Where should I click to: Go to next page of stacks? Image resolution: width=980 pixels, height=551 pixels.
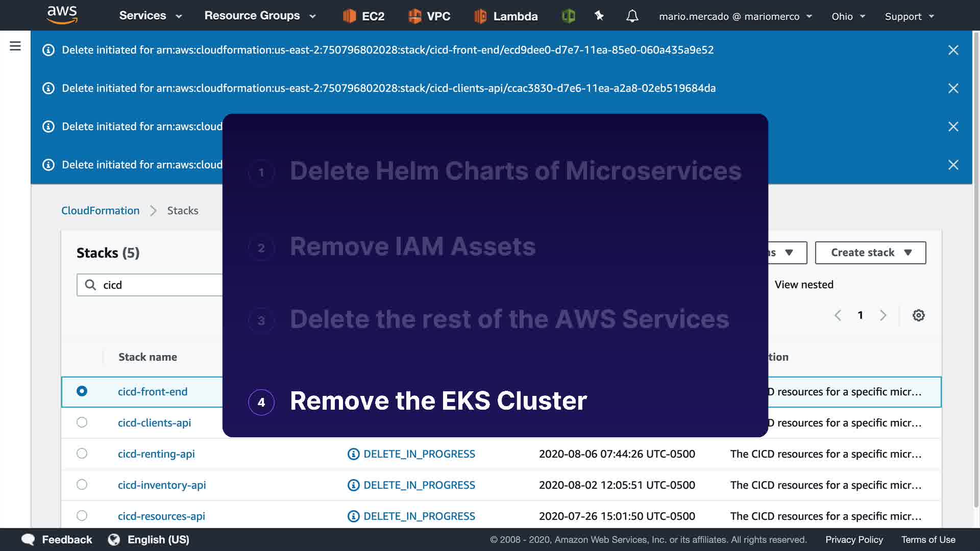[x=883, y=315]
